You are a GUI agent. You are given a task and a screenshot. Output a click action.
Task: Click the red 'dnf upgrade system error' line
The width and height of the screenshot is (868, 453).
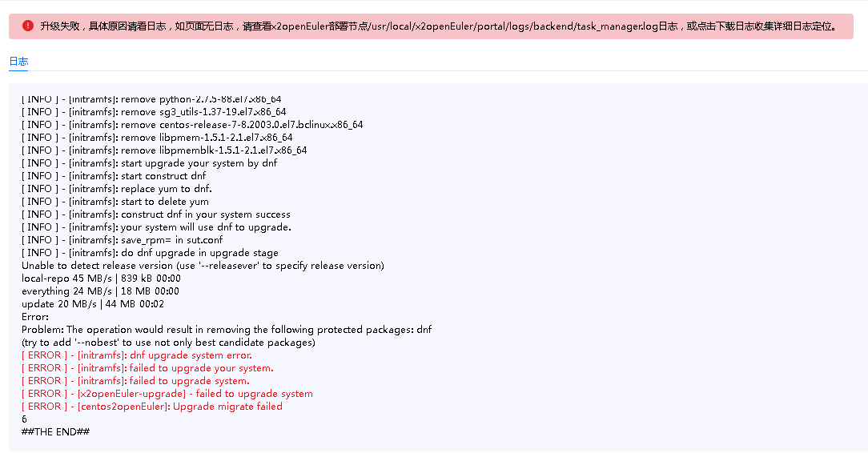tap(137, 355)
